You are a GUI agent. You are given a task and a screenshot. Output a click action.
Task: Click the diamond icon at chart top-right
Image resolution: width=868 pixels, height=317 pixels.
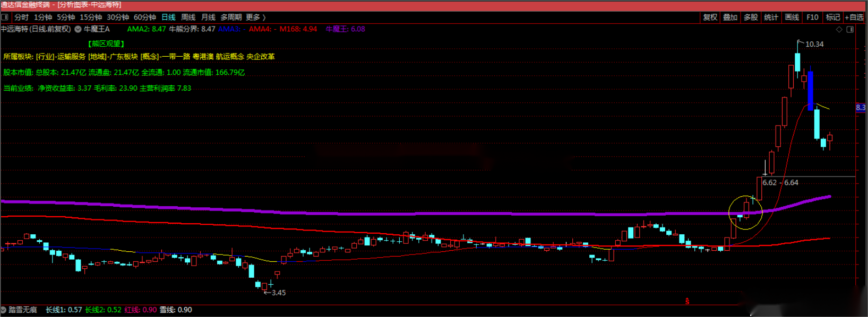(x=839, y=29)
